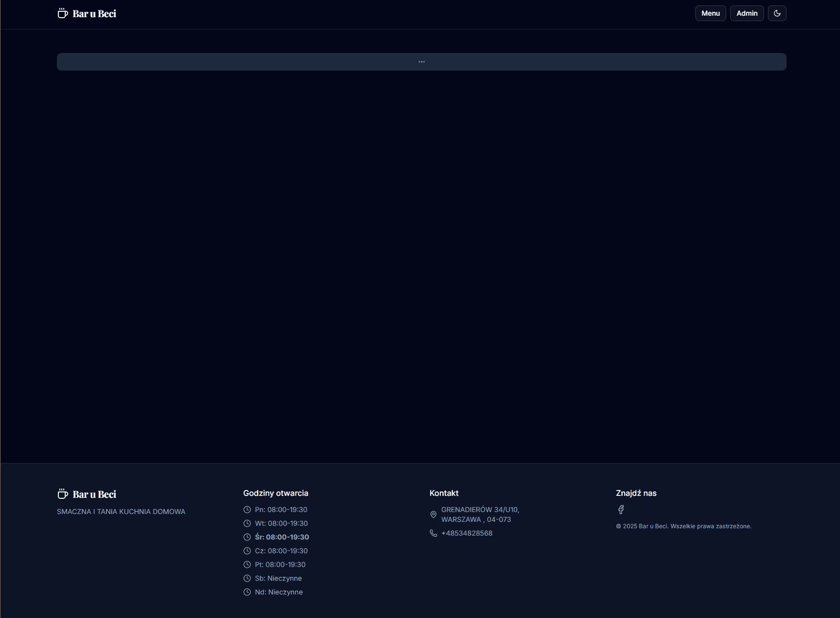Toggle dark mode with the moon icon

[777, 13]
